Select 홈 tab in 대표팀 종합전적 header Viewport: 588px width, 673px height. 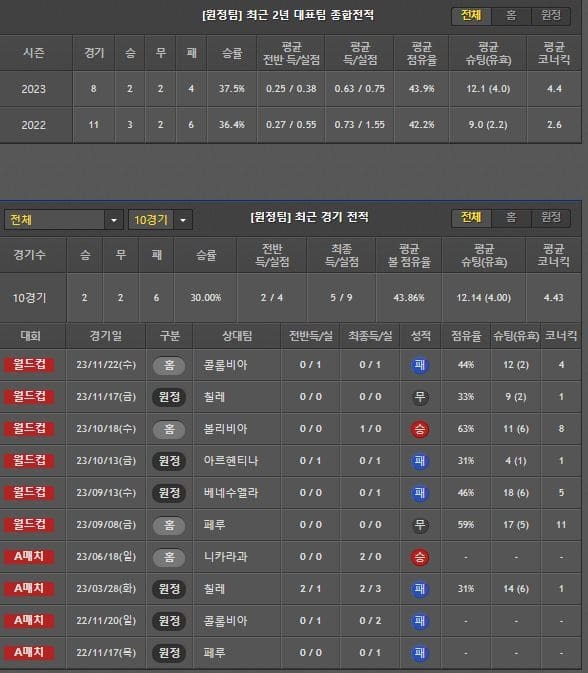coord(511,16)
